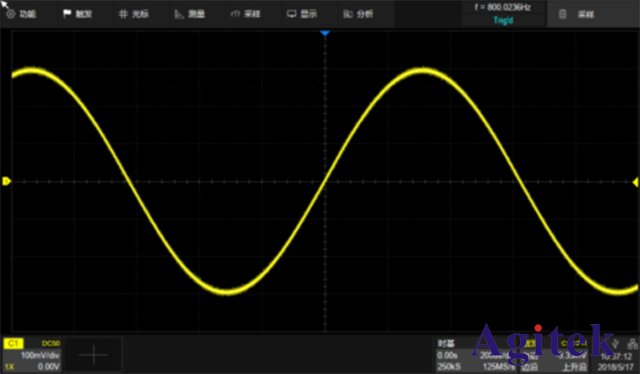Click the Trig'd trigger status indicator
This screenshot has width=640, height=374.
click(503, 20)
